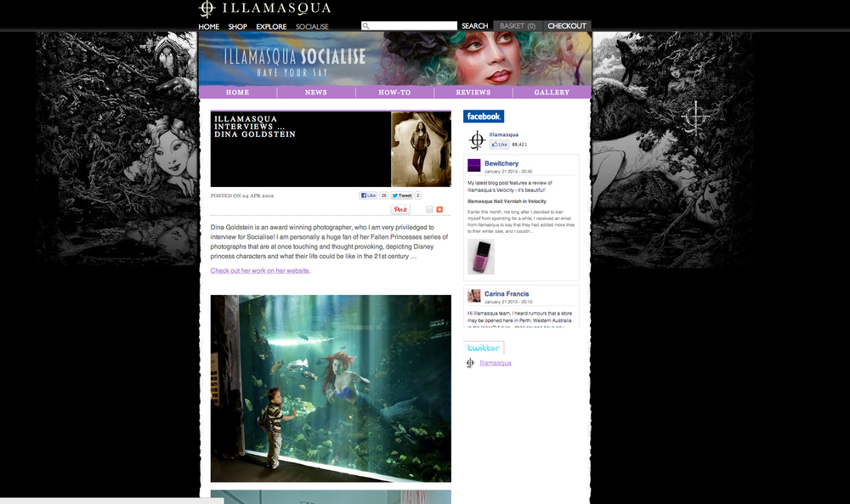Go to CHECKOUT
This screenshot has width=850, height=504.
click(567, 26)
